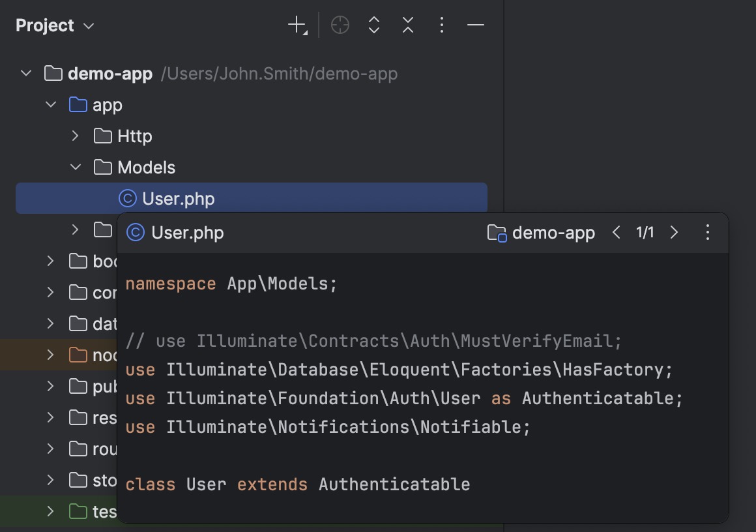
Task: Click the Expand All icon in toolbar
Action: click(373, 25)
